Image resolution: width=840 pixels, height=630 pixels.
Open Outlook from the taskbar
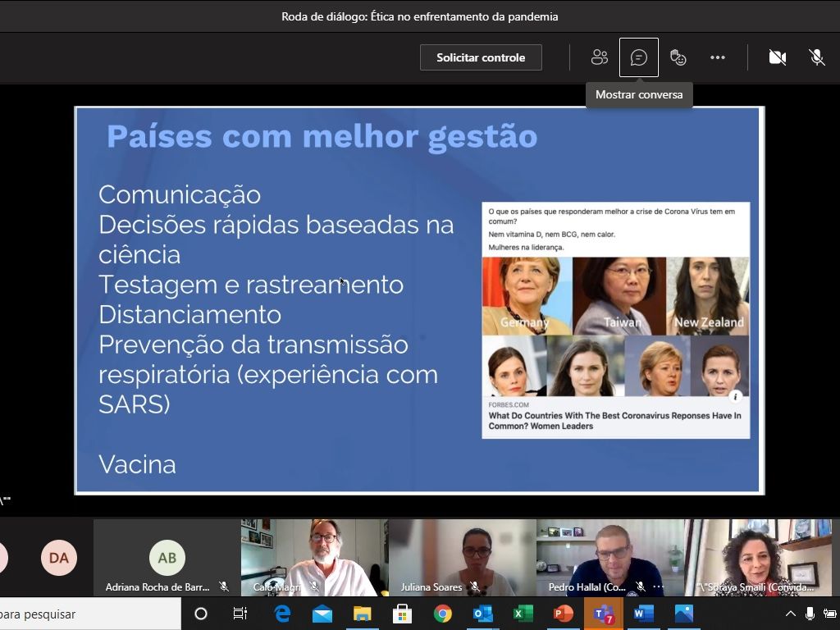pyautogui.click(x=483, y=614)
